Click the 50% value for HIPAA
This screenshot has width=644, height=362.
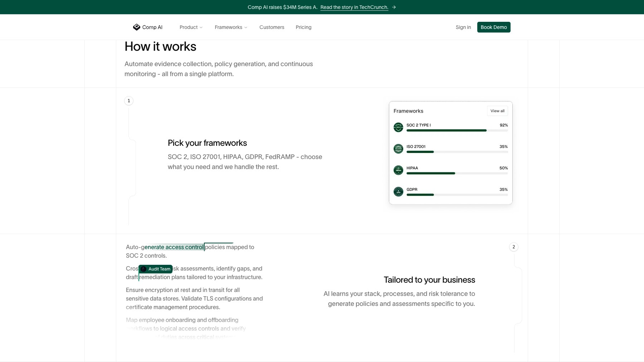tap(504, 168)
